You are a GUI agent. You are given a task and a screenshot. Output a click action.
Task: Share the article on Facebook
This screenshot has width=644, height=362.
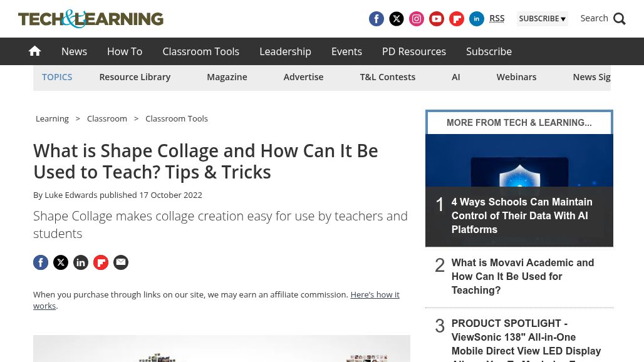[x=41, y=262]
